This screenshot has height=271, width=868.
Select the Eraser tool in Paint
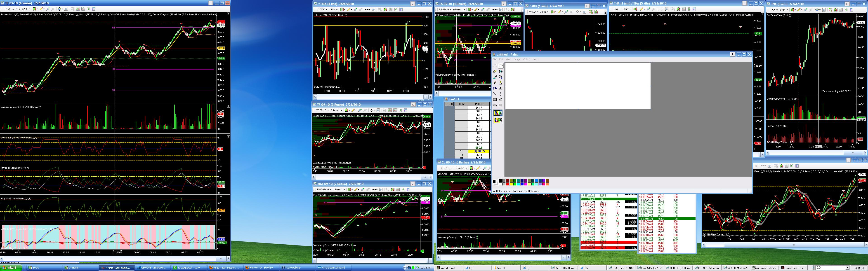(x=495, y=71)
